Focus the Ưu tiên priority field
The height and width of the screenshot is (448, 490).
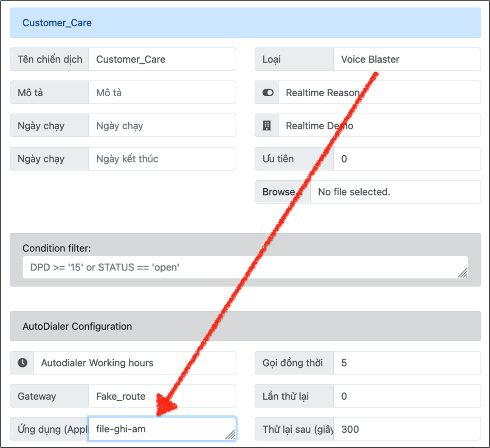pyautogui.click(x=406, y=159)
